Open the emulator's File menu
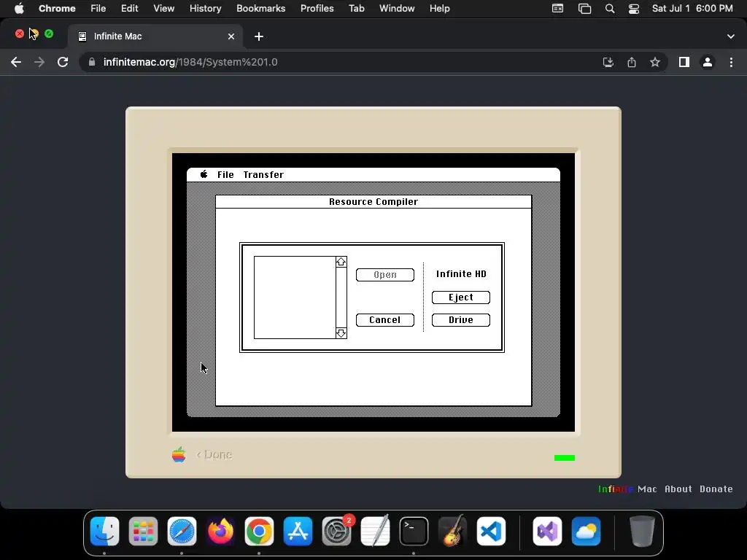The height and width of the screenshot is (560, 747). [x=226, y=175]
